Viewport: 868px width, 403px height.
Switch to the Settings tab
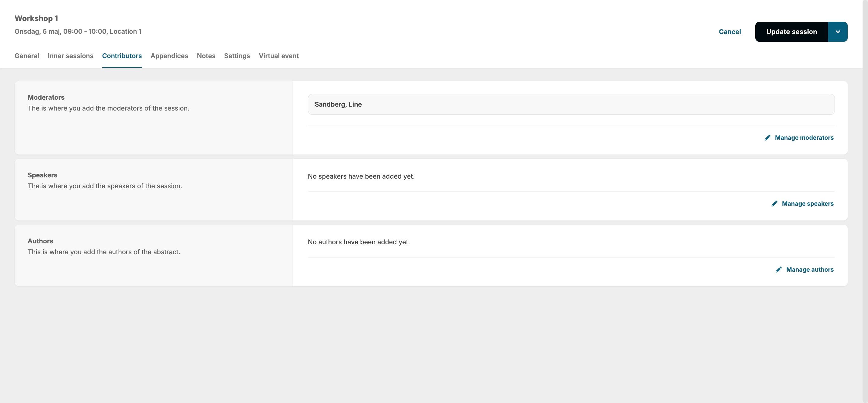click(237, 56)
